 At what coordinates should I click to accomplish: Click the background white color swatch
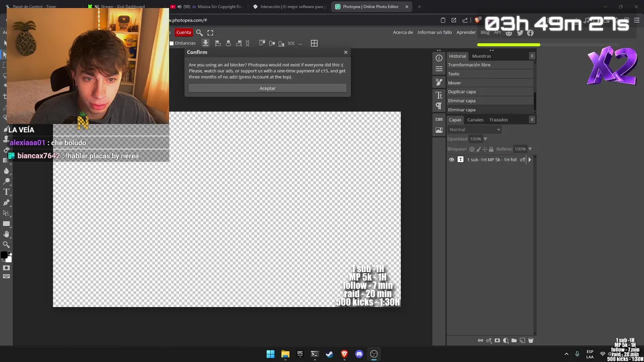[x=9, y=259]
